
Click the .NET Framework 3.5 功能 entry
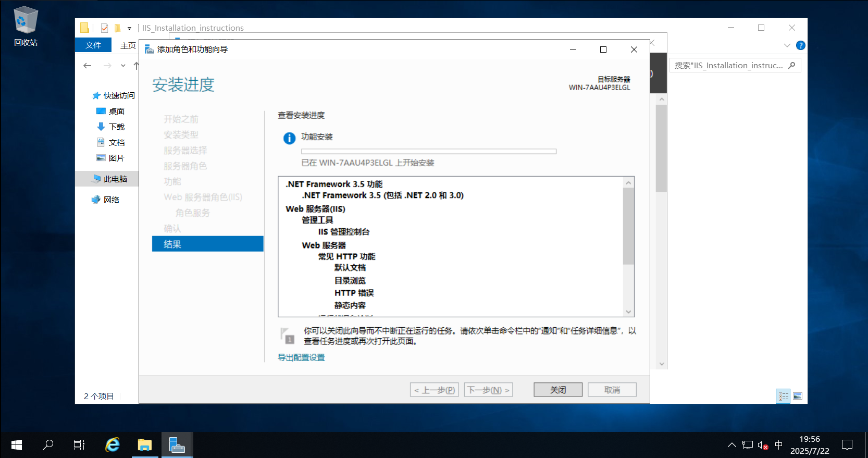click(334, 184)
